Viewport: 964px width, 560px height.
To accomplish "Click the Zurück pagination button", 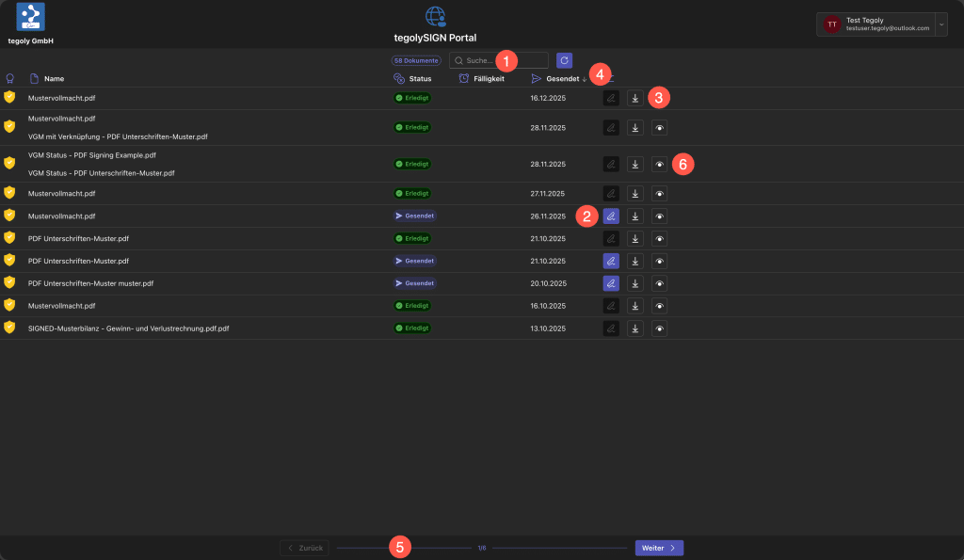I will tap(304, 548).
